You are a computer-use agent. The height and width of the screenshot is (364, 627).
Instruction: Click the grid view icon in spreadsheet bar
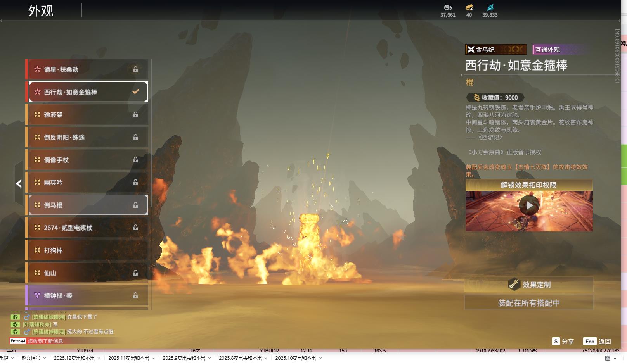click(x=608, y=358)
